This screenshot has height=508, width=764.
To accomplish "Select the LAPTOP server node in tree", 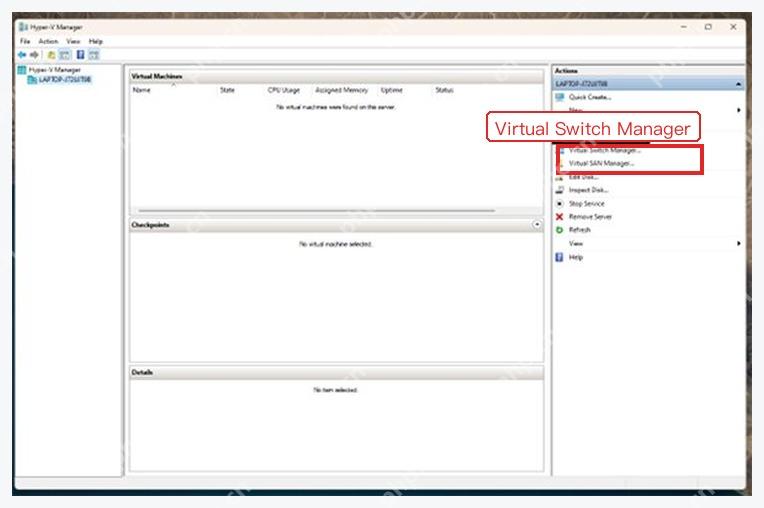I will 65,79.
